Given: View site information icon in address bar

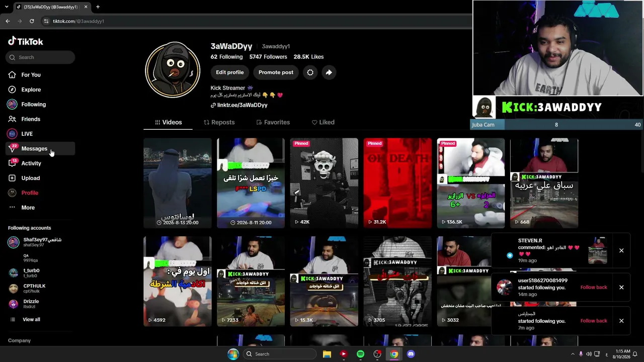Looking at the screenshot, I should coord(46,21).
